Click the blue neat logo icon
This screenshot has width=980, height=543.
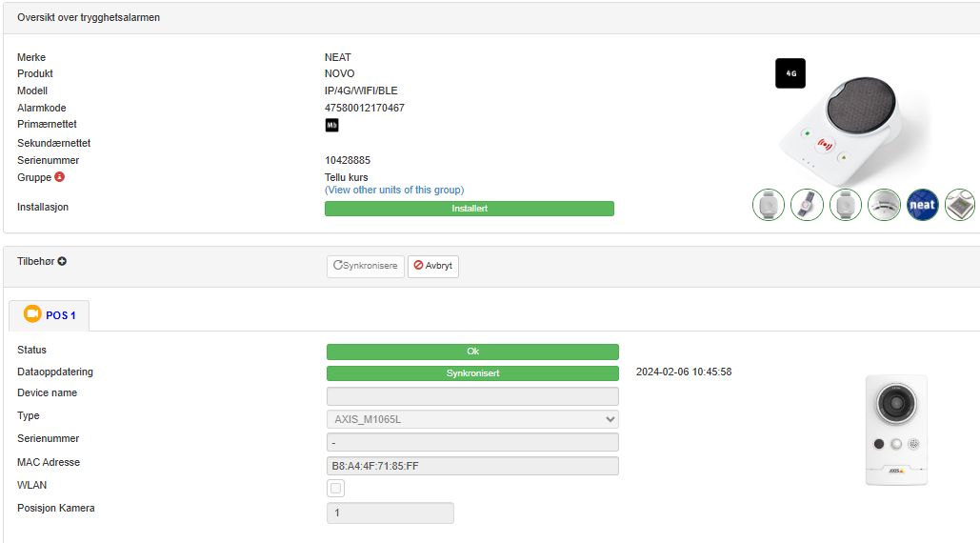pyautogui.click(x=922, y=205)
